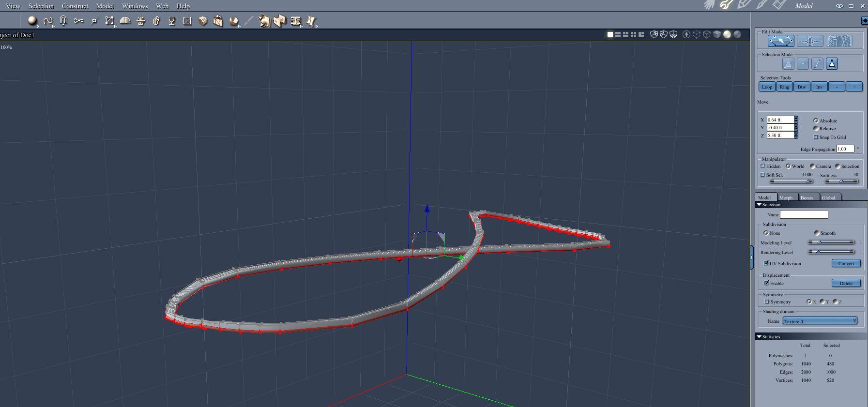Open the Model room wrench icon
868x407 pixels.
pyautogui.click(x=726, y=5)
